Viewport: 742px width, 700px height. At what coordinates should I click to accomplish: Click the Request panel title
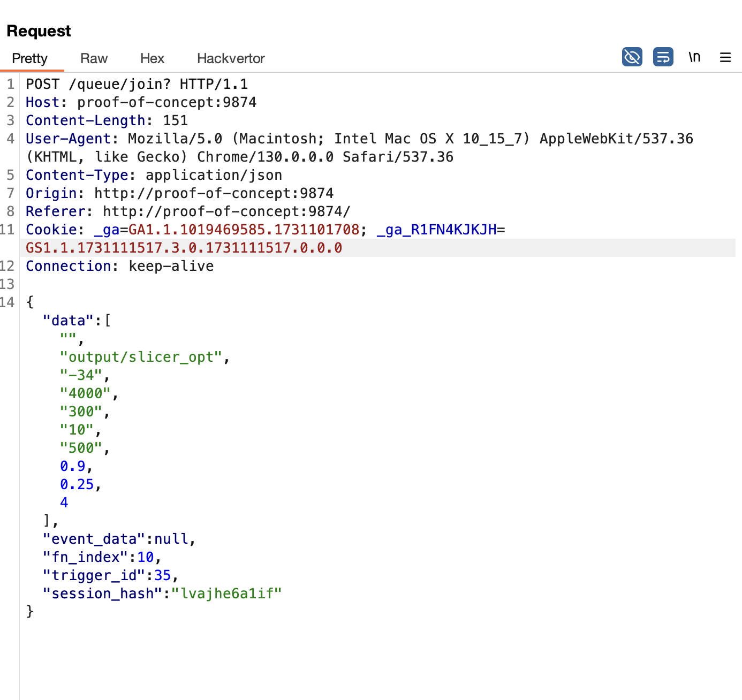[x=39, y=31]
